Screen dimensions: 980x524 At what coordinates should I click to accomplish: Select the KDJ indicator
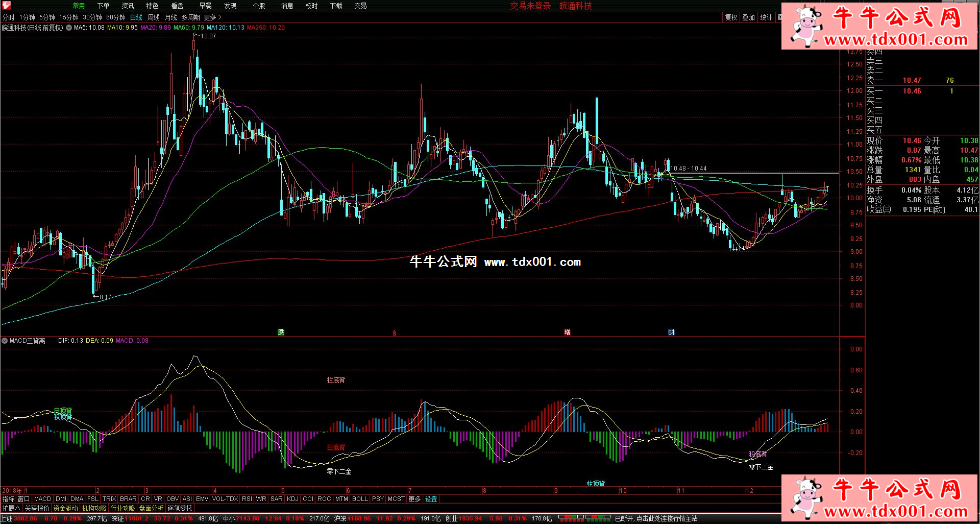pos(292,499)
